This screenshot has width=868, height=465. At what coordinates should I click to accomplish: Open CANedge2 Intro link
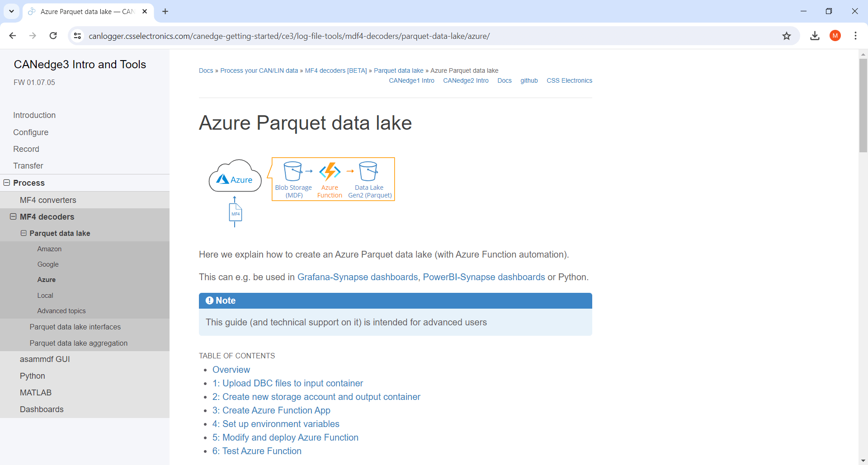tap(466, 80)
